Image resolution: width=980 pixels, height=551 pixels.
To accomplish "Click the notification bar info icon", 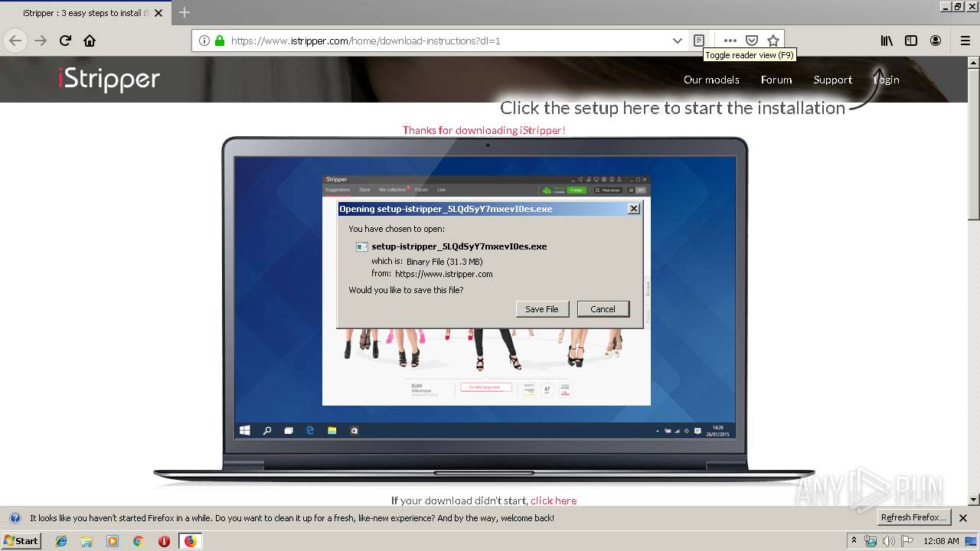I will coord(15,518).
